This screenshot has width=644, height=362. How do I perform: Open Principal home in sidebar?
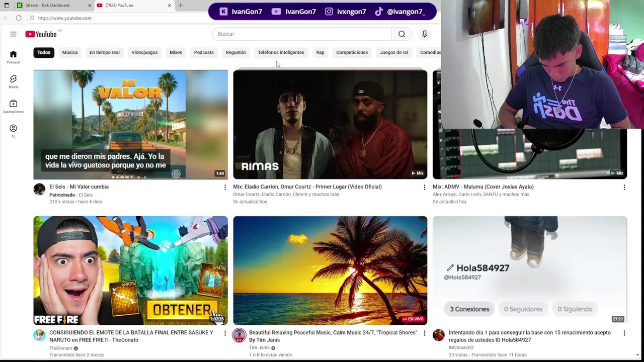(x=13, y=57)
